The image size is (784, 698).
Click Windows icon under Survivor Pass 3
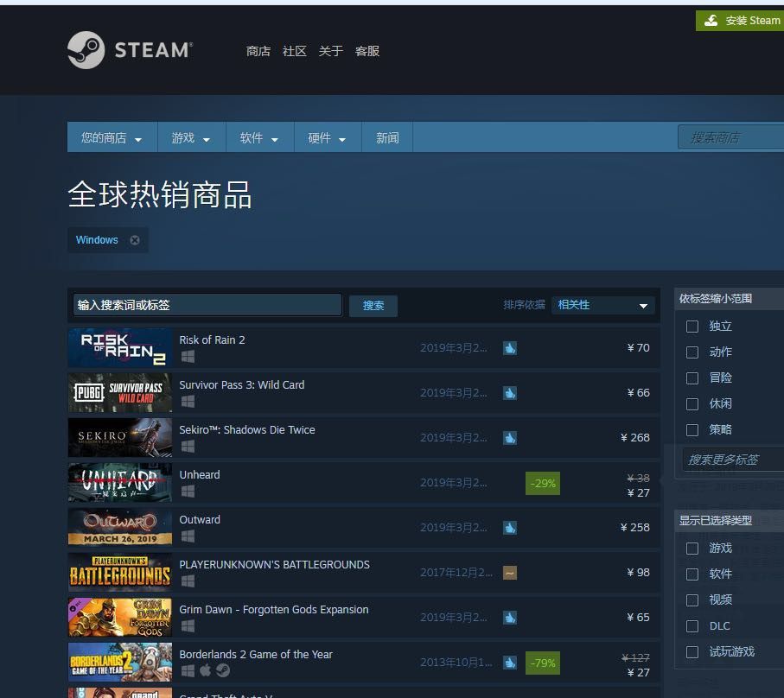pyautogui.click(x=188, y=401)
